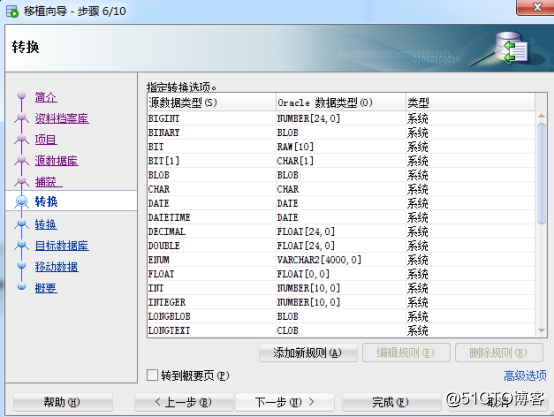
Task: Sort by Oracle 数据类型(O) column header
Action: (341, 103)
